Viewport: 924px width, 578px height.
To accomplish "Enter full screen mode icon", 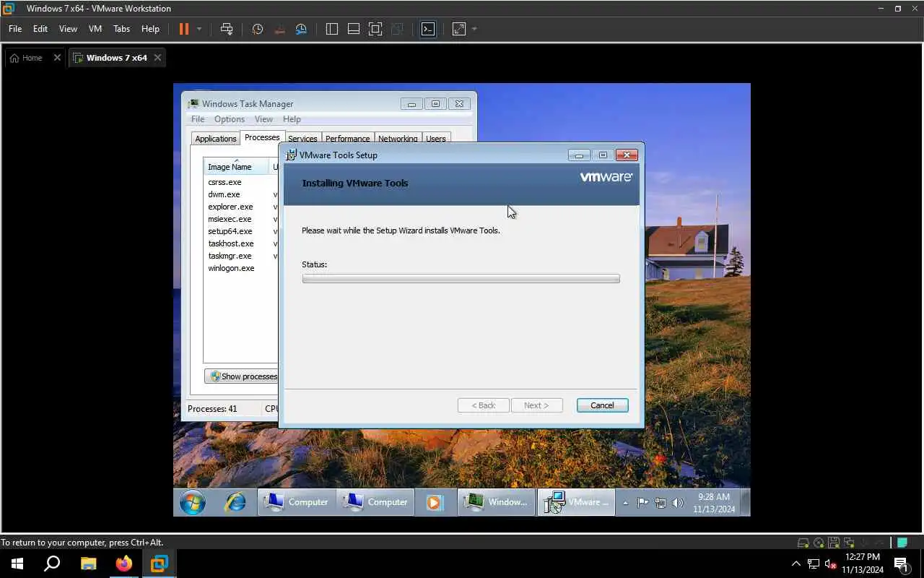I will click(375, 29).
